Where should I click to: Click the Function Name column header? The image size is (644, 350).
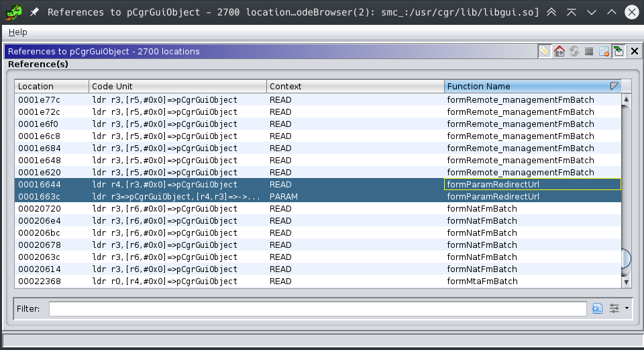tap(527, 86)
